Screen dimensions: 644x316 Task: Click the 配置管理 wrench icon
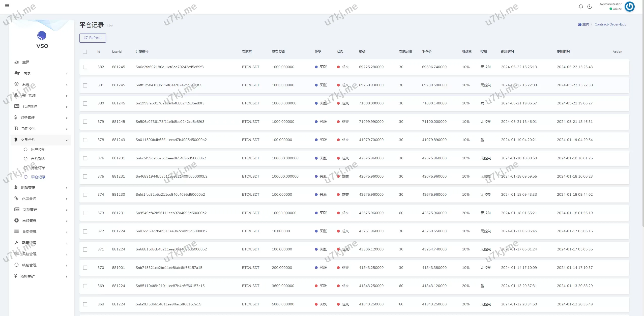[x=16, y=243]
